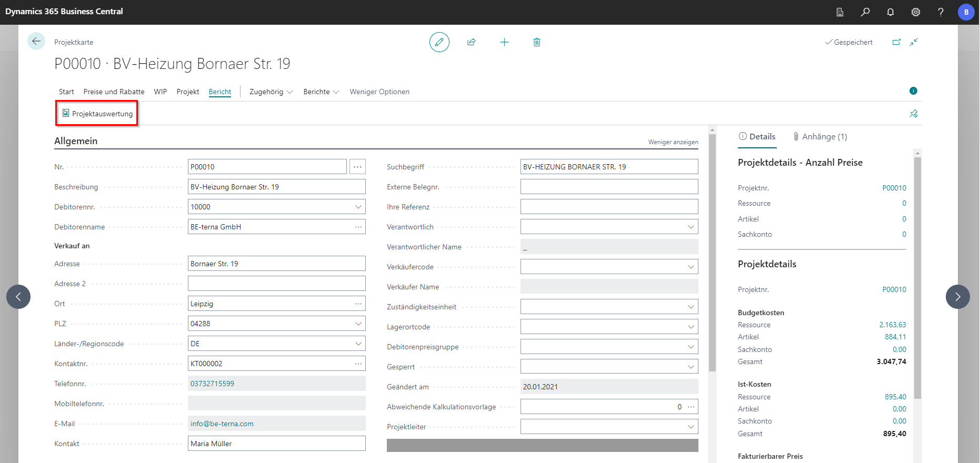Click into the Externe Belegnr. field
This screenshot has height=463, width=980.
pos(609,187)
